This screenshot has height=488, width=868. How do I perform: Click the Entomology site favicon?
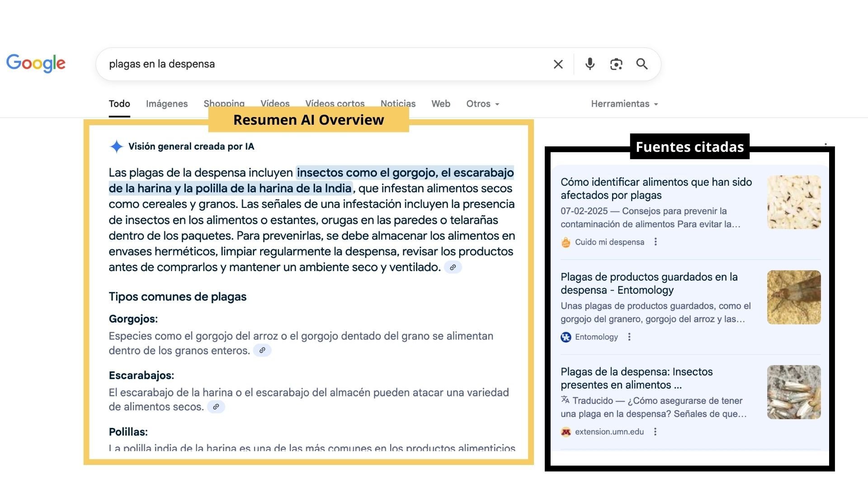point(566,337)
